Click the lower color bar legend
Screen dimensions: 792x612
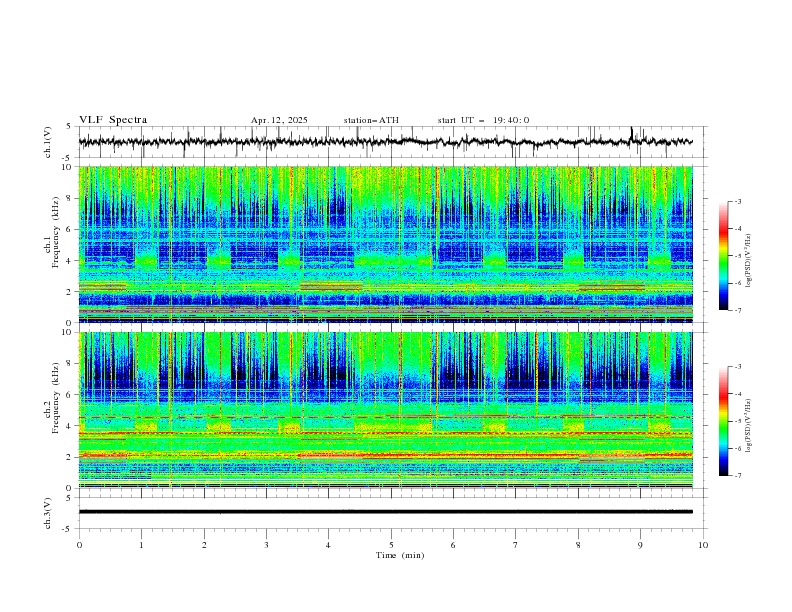tap(723, 421)
